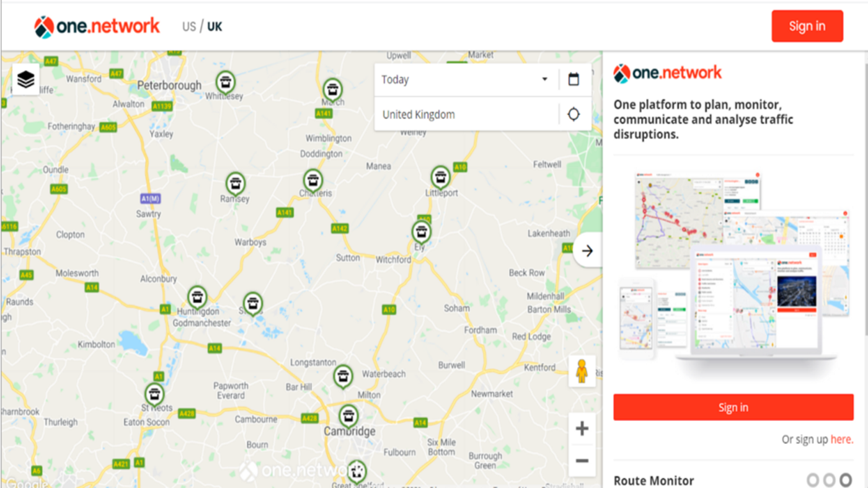Zoom in with the plus button
Image resolution: width=868 pixels, height=488 pixels.
point(582,428)
